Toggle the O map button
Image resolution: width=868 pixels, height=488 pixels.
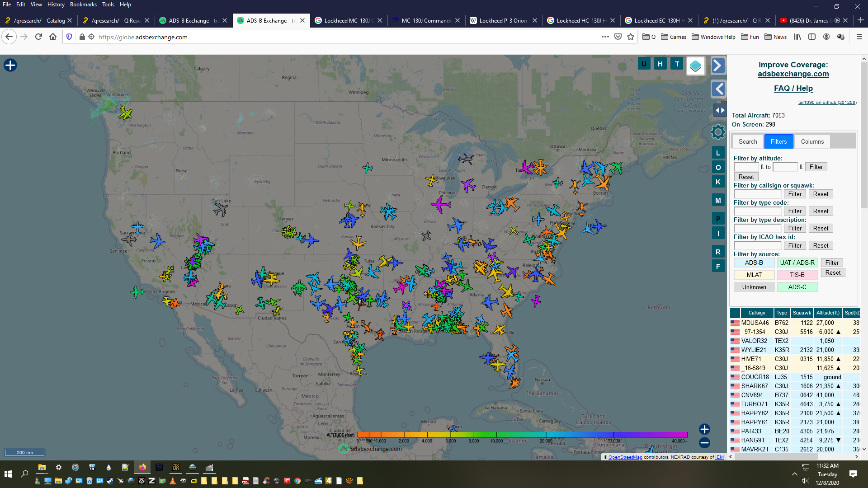pyautogui.click(x=718, y=167)
